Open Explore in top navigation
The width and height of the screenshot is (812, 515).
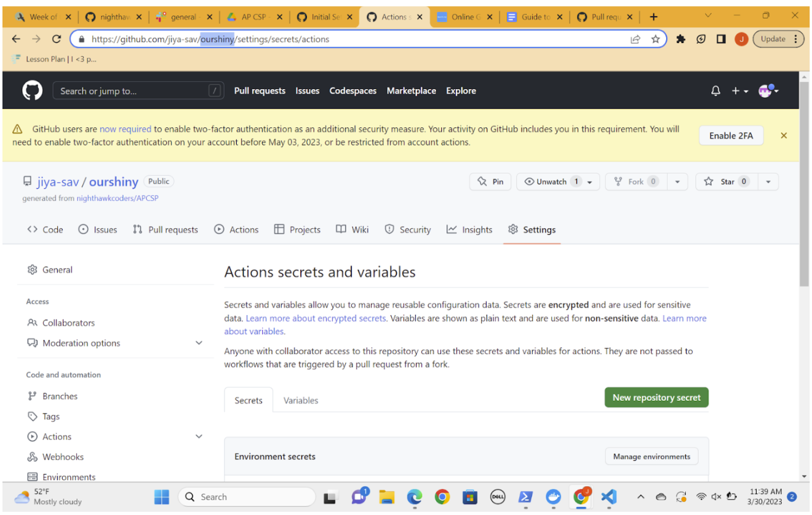click(461, 91)
